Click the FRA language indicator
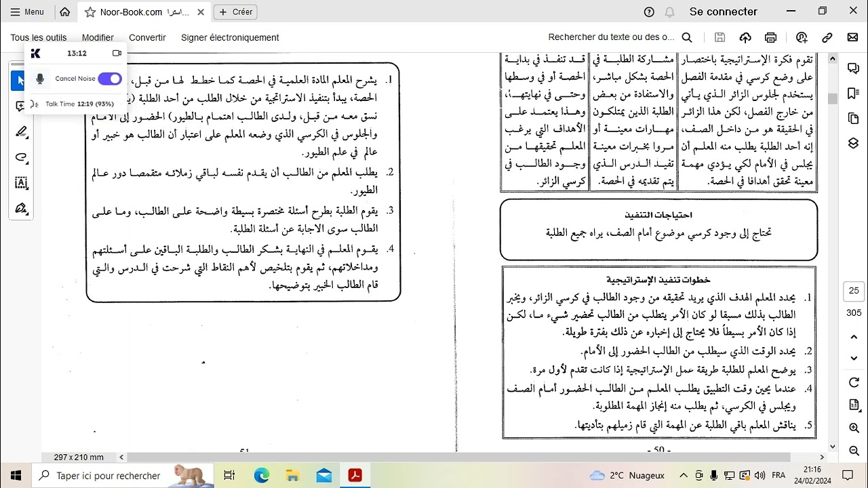The width and height of the screenshot is (868, 488). pyautogui.click(x=778, y=476)
